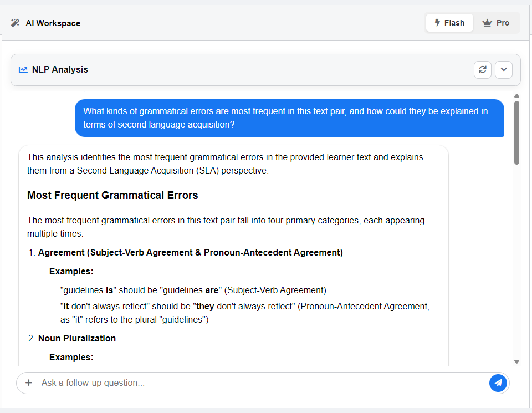532x413 pixels.
Task: Click the "guidelines is" example line
Action: 193,290
